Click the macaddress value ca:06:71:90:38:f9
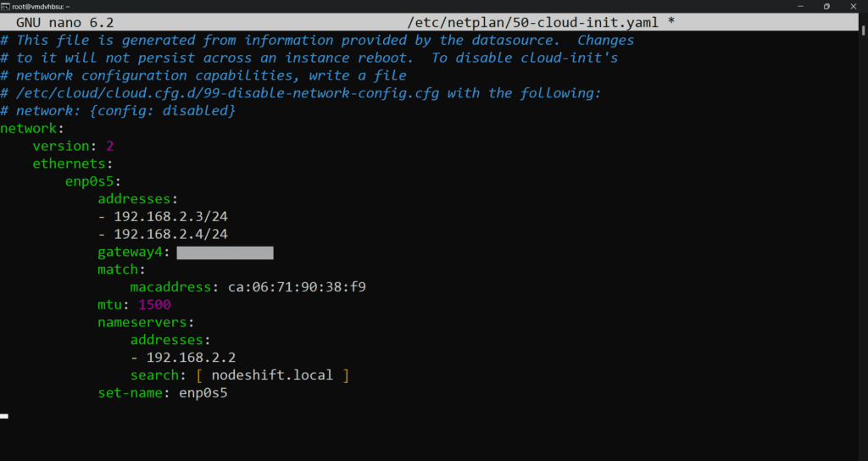868x461 pixels. (297, 287)
